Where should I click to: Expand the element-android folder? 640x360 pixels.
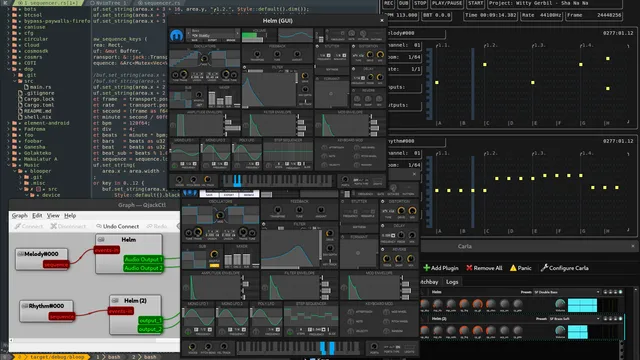tap(9, 123)
